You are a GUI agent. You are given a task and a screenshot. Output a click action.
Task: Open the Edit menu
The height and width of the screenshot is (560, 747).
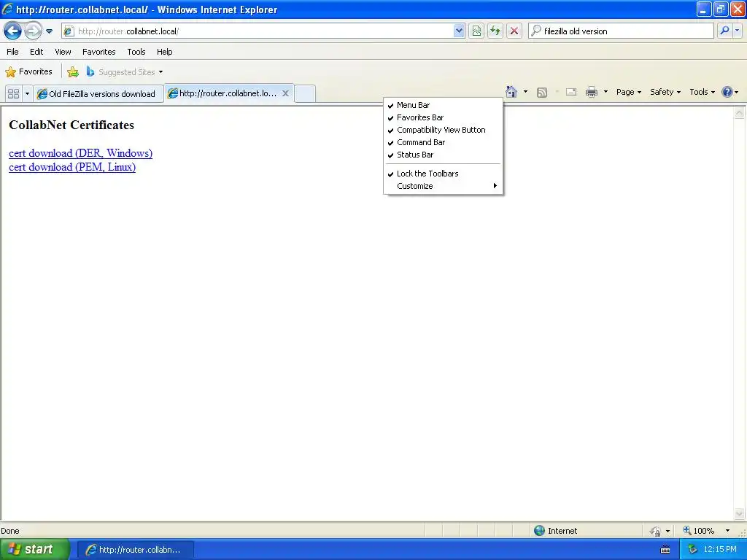pyautogui.click(x=36, y=52)
